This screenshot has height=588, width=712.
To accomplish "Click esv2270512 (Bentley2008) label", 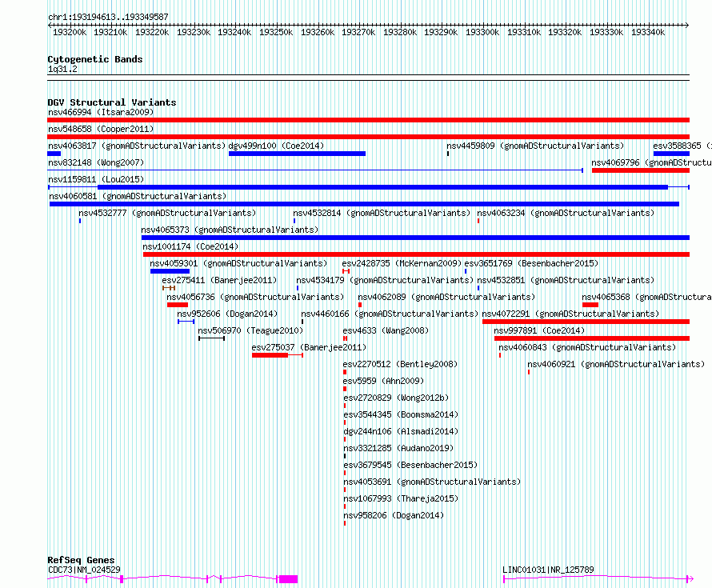I will tap(400, 364).
